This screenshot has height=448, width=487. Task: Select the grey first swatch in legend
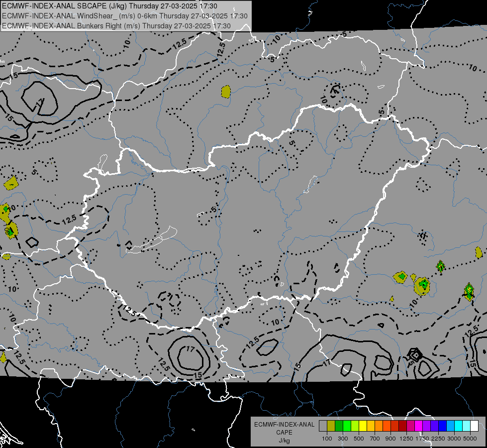tap(323, 426)
